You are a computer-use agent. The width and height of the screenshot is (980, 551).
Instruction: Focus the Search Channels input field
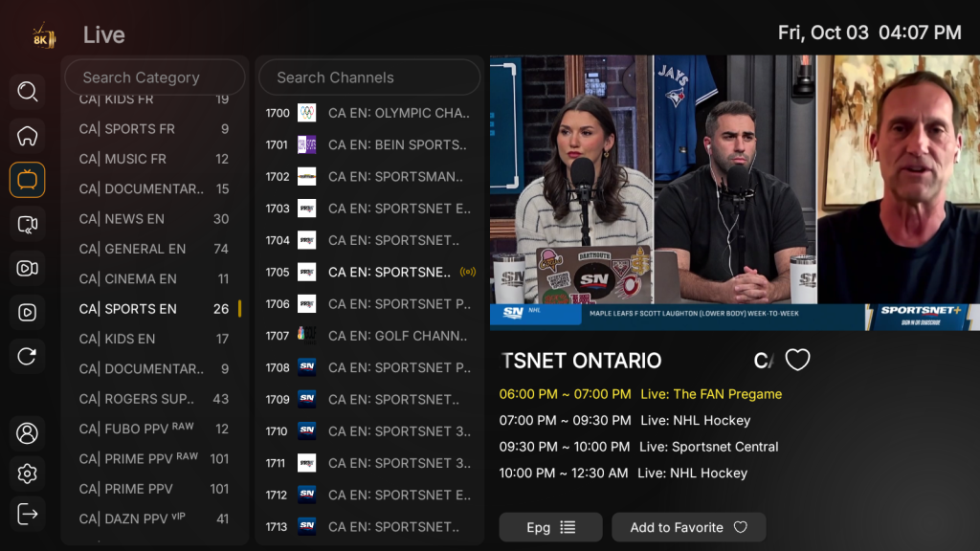[369, 77]
